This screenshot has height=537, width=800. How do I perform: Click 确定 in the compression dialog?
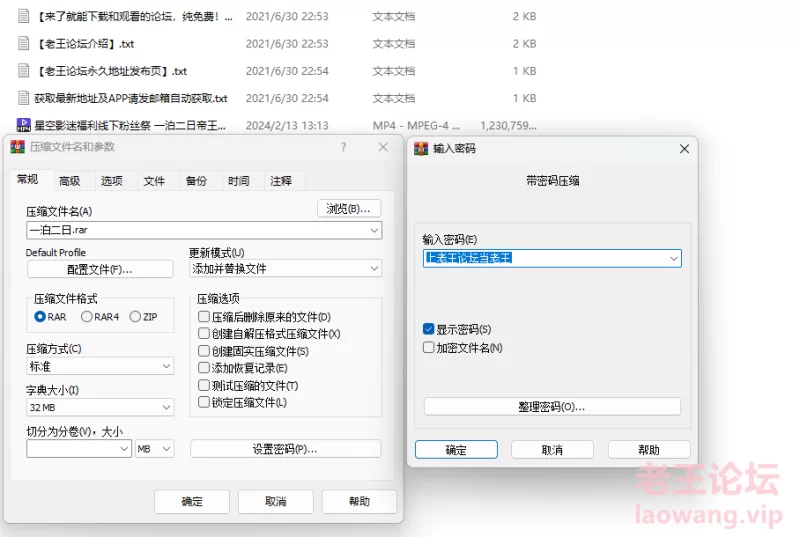click(192, 501)
